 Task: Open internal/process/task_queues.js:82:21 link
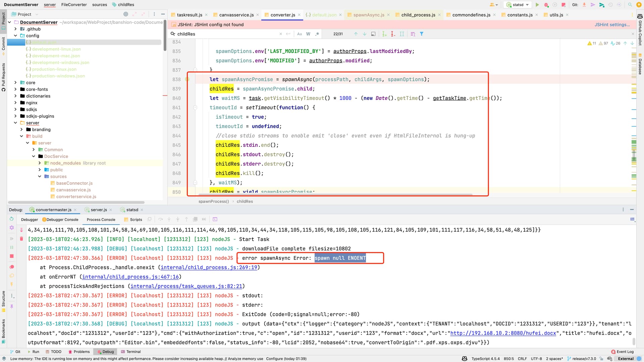click(x=186, y=286)
